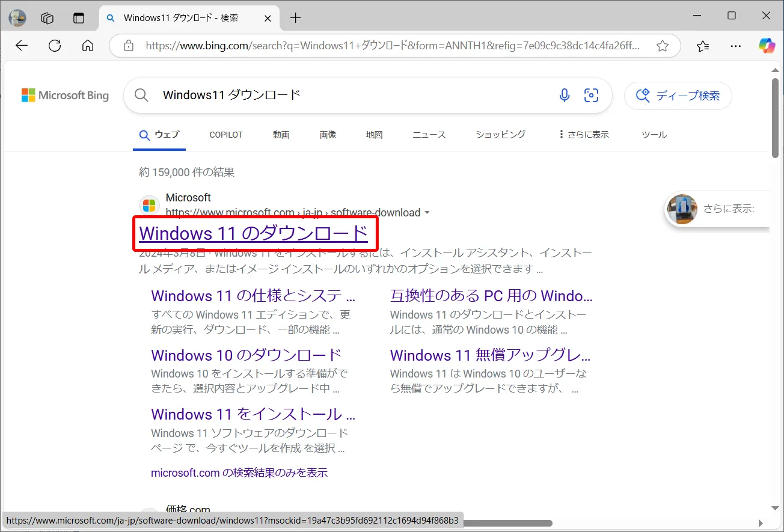Go to the home page icon
Image resolution: width=784 pixels, height=532 pixels.
point(88,46)
